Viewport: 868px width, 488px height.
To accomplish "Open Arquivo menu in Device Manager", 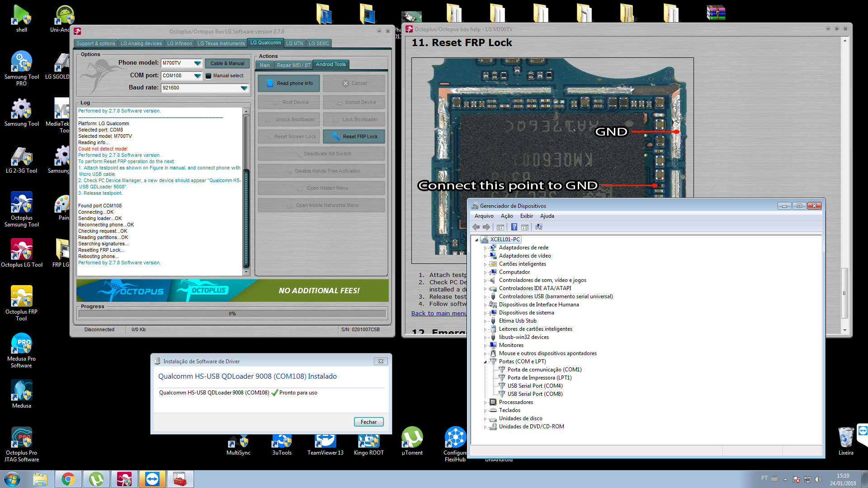I will point(484,216).
